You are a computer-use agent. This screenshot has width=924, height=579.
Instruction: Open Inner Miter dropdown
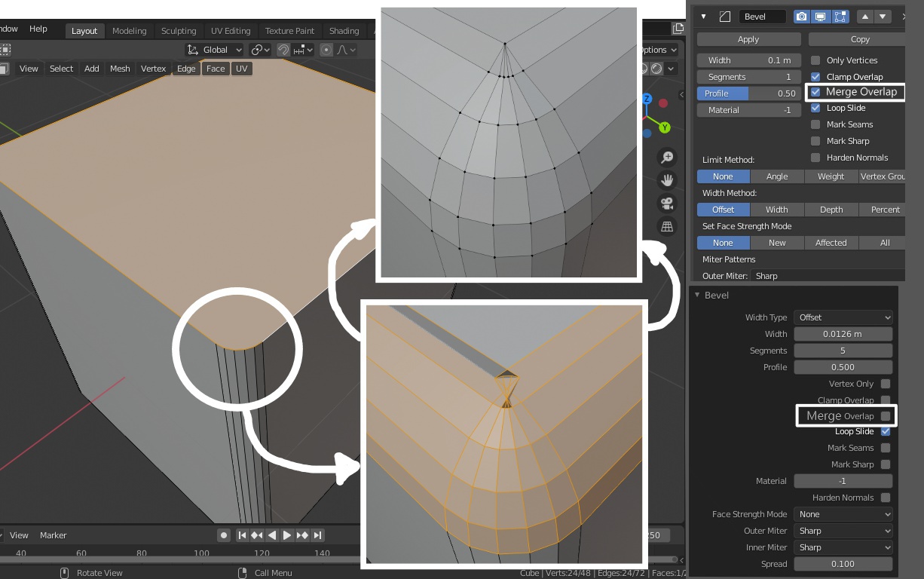(843, 547)
